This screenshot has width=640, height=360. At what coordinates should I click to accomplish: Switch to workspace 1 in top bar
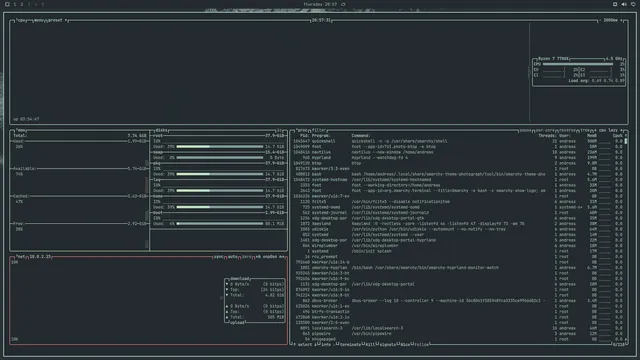coord(15,4)
